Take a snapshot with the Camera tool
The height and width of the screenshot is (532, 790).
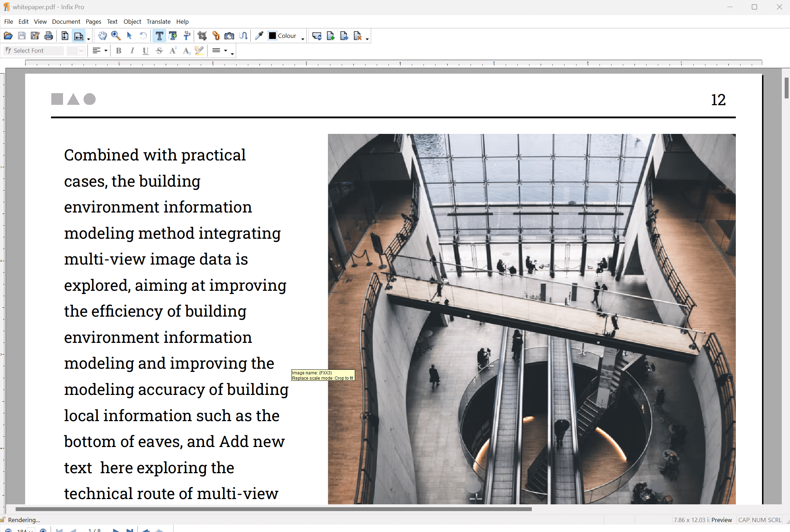point(229,35)
